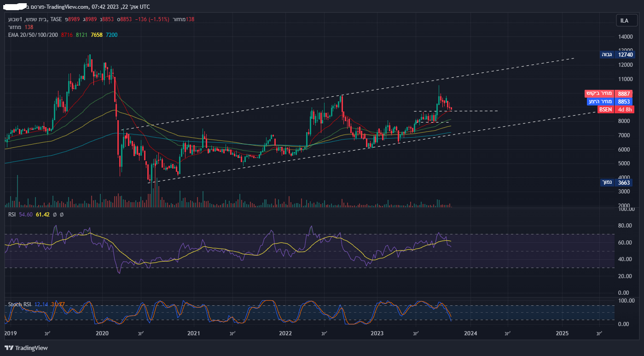Click 11000 on the price axis

pos(626,79)
